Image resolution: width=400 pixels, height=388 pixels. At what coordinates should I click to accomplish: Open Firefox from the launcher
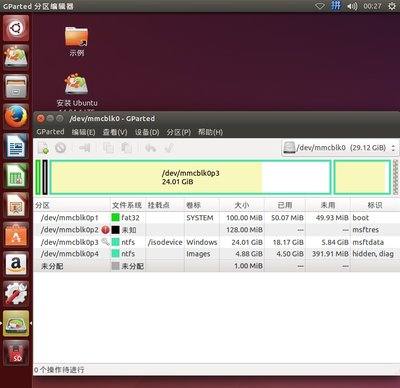[x=16, y=116]
